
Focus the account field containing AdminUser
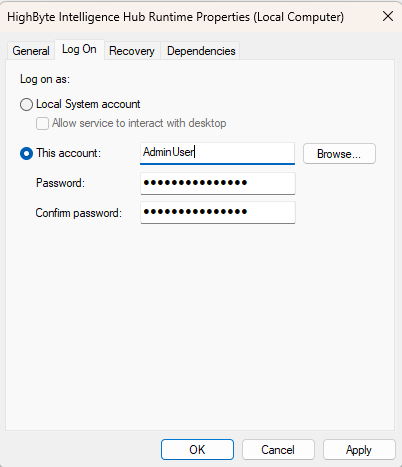tap(217, 153)
